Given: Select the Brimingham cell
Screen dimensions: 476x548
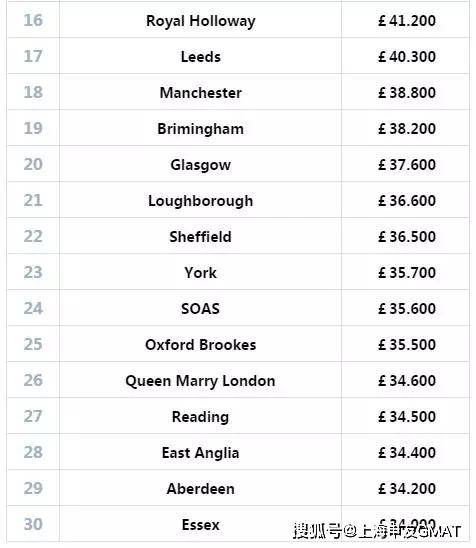Looking at the screenshot, I should click(x=201, y=129).
